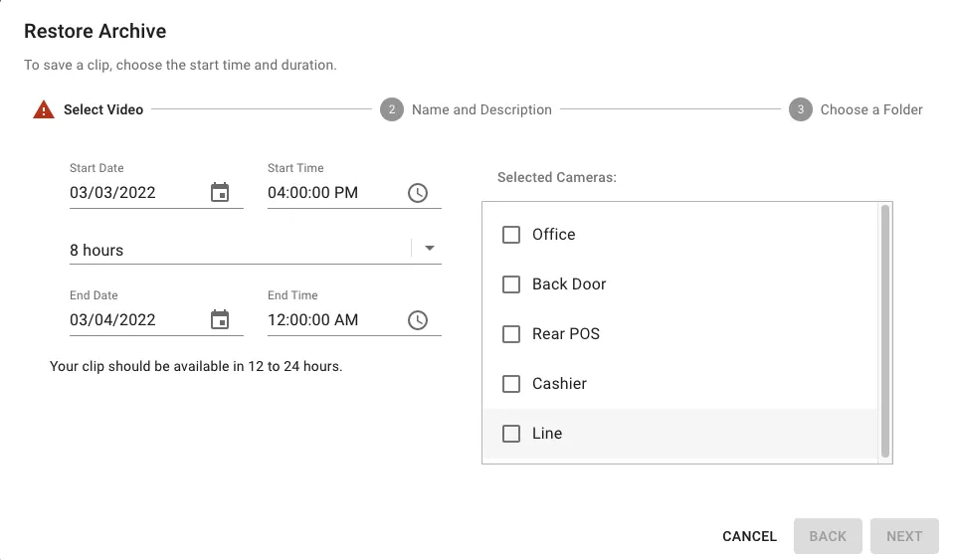Open the End Time clock icon
Image resolution: width=953 pixels, height=560 pixels.
point(418,320)
